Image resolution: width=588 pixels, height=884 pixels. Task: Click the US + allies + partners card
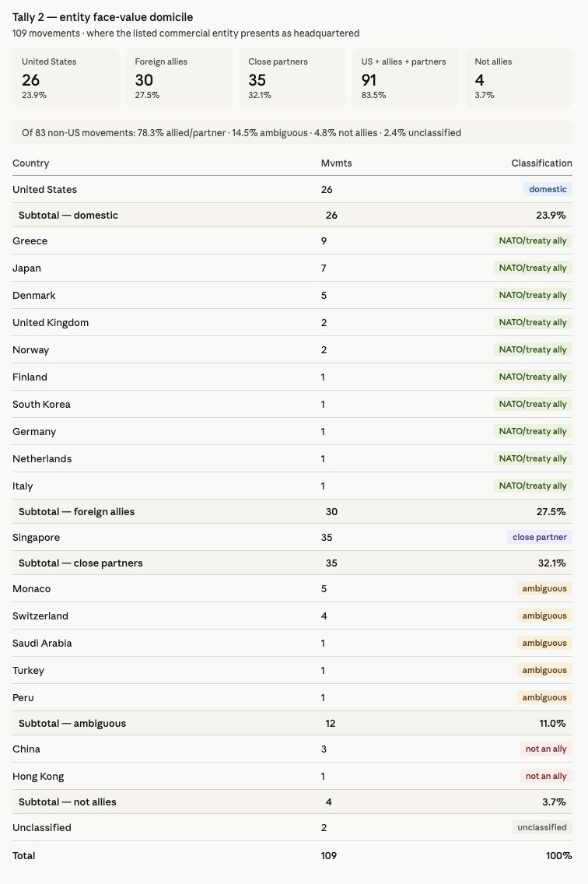coord(406,78)
